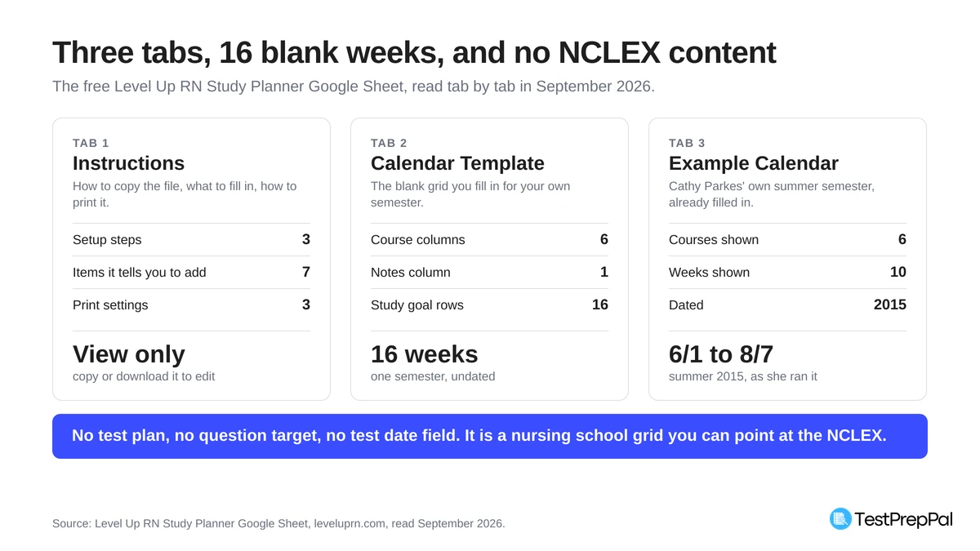Screen dimensions: 980x551
Task: Click the Weeks shown value 10
Action: [898, 272]
